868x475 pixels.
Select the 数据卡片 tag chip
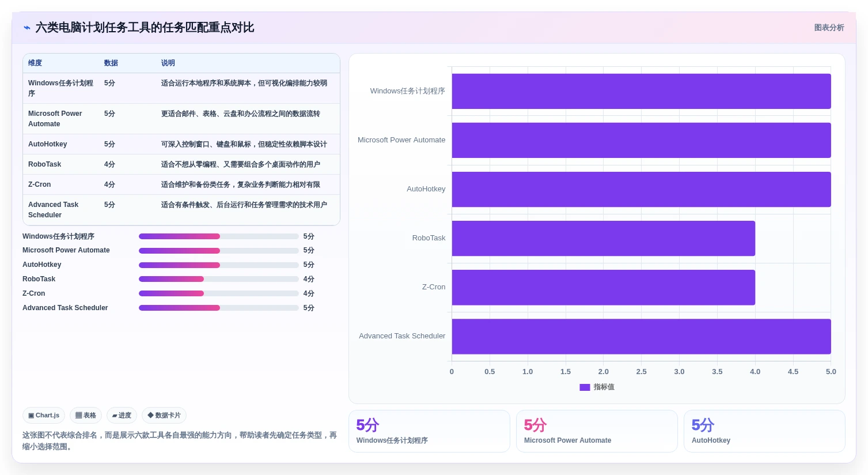click(x=164, y=415)
